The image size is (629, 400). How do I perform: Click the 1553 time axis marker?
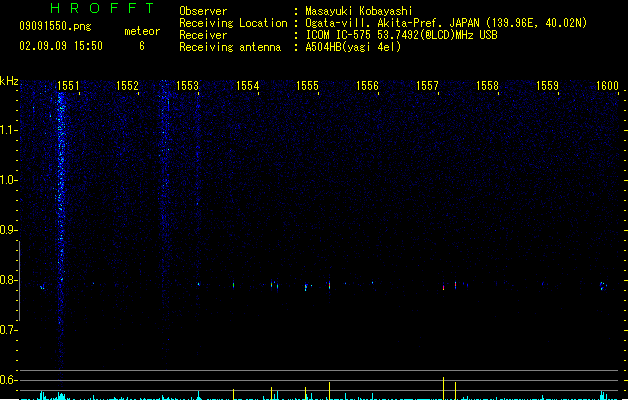187,86
